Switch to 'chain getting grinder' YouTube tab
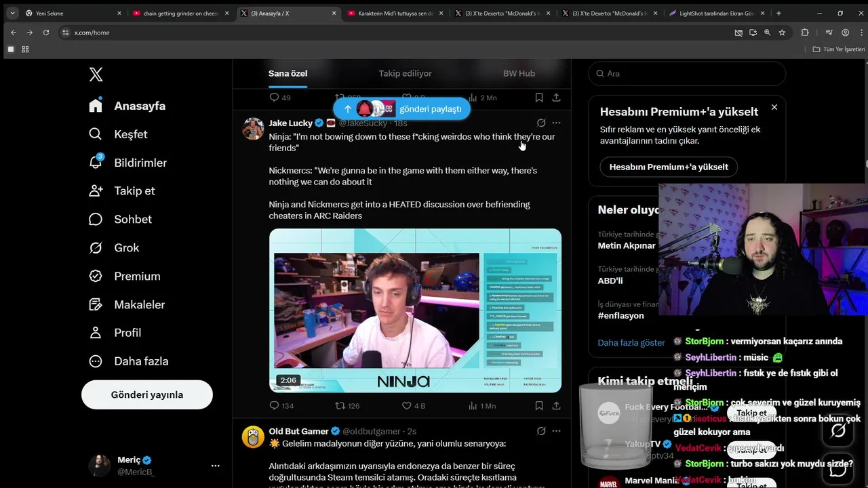This screenshot has width=868, height=488. pos(180,13)
